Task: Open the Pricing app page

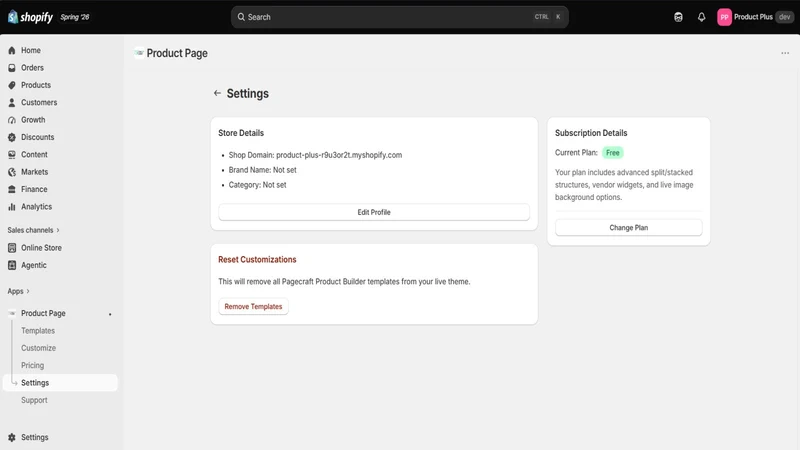Action: [32, 365]
